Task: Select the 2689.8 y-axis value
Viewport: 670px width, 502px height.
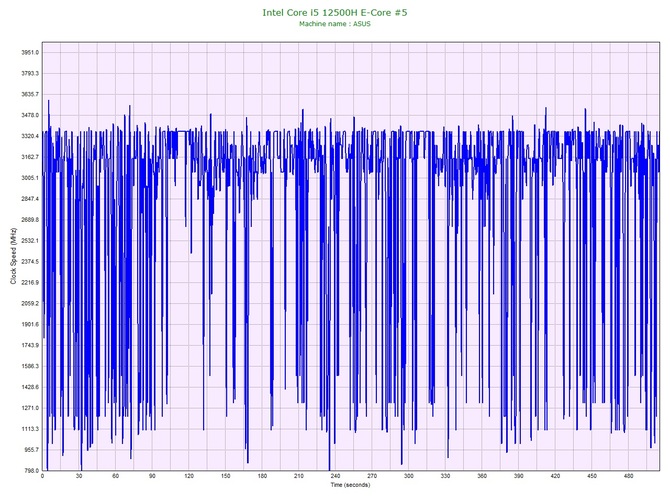Action: pos(30,220)
